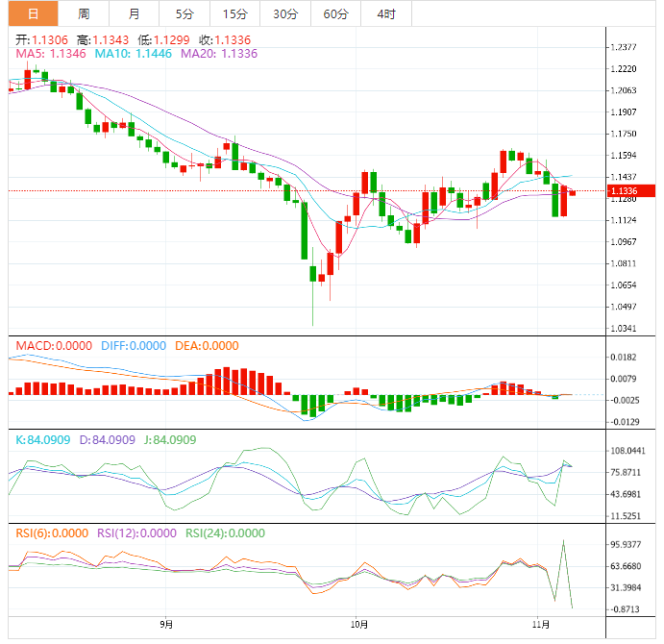The image size is (664, 644).
Task: Click the RSI(24):0.0000 label
Action: (225, 533)
